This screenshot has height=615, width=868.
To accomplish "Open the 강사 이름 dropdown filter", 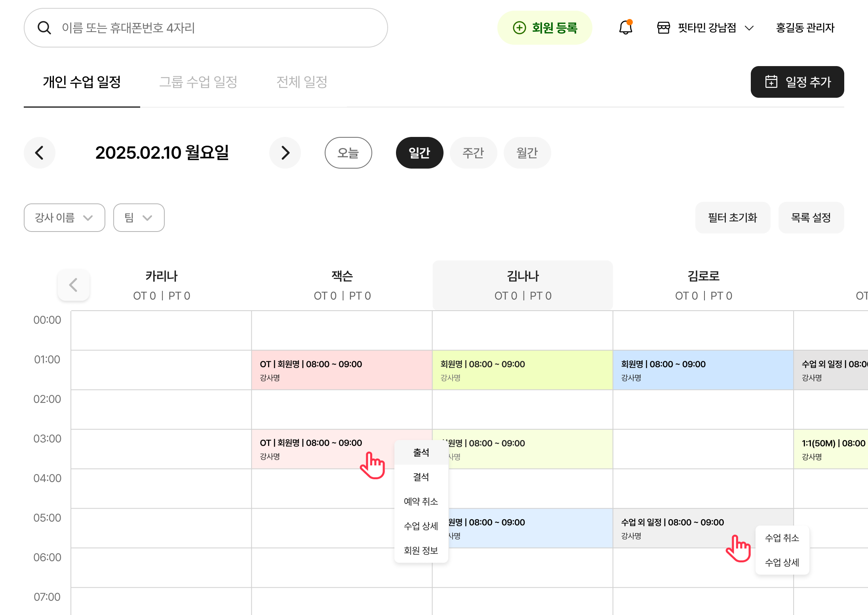I will click(64, 218).
